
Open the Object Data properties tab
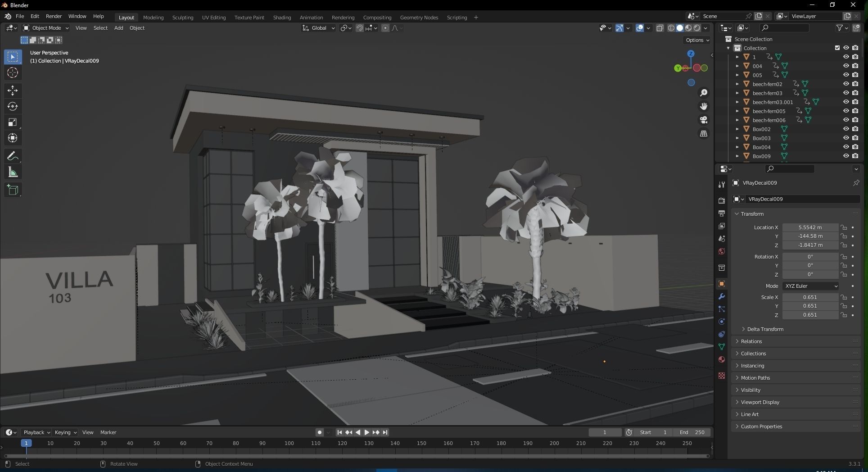coord(722,347)
